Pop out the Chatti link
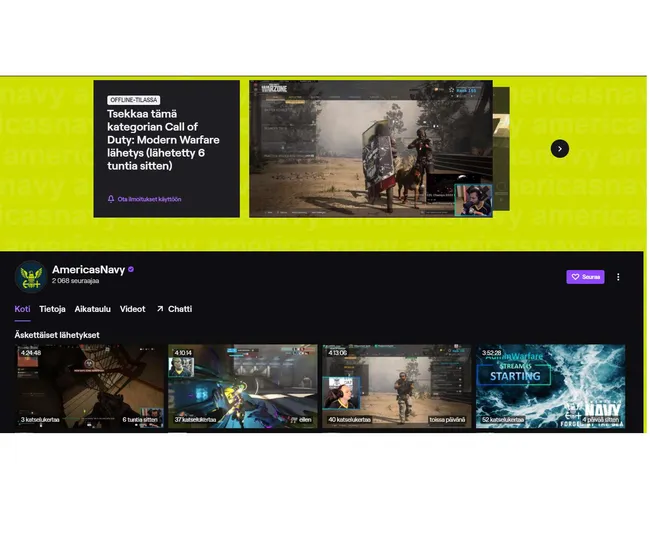The height and width of the screenshot is (536, 650). (x=174, y=309)
